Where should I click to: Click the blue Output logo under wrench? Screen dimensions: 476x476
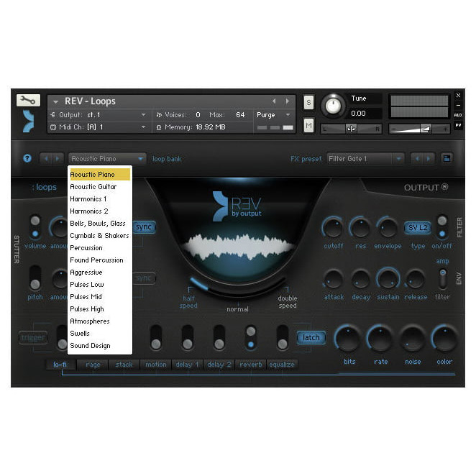[x=29, y=121]
